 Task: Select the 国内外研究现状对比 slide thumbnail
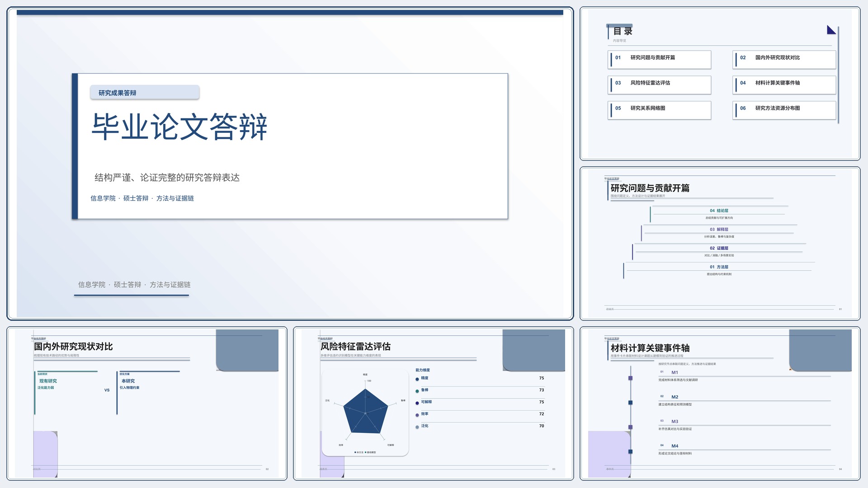click(147, 403)
